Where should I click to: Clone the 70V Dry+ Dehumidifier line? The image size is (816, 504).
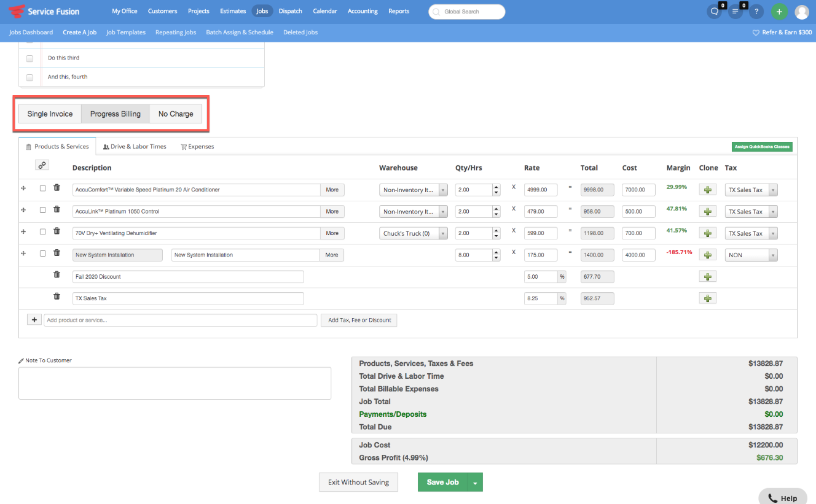click(x=708, y=233)
